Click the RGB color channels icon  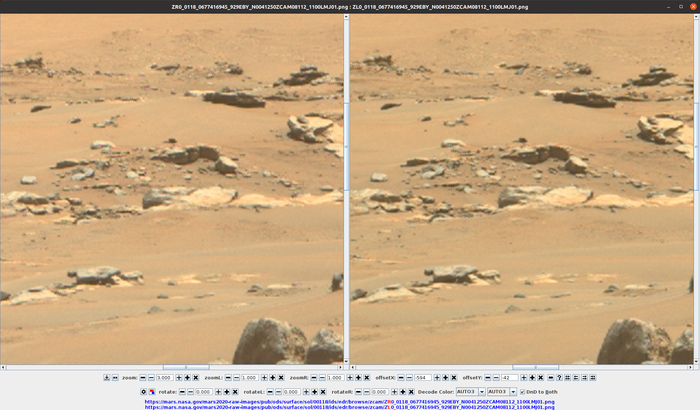pyautogui.click(x=152, y=392)
